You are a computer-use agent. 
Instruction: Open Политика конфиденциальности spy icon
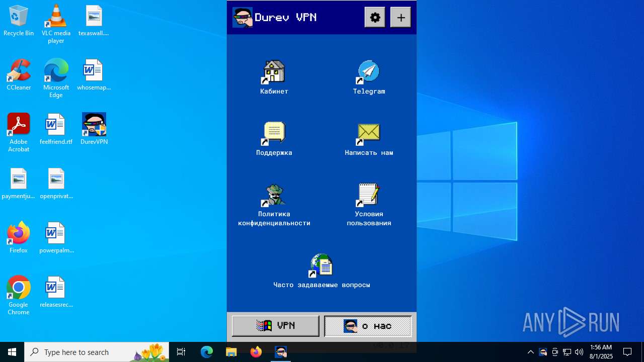coord(274,195)
